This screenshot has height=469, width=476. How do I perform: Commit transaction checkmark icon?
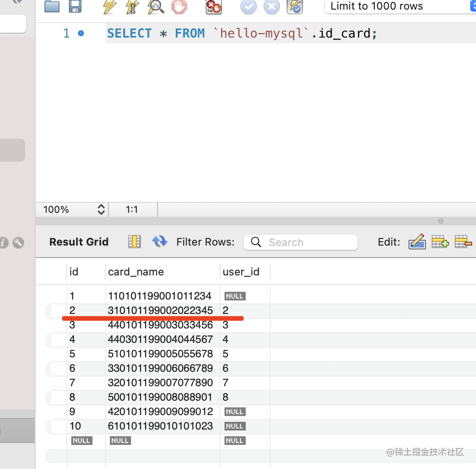[x=248, y=6]
